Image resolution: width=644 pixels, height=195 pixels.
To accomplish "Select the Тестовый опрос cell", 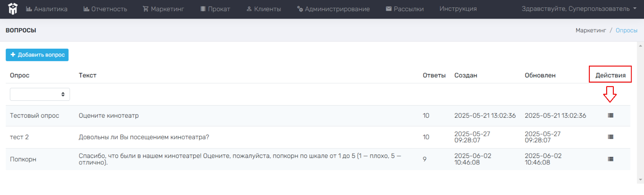I will [35, 116].
